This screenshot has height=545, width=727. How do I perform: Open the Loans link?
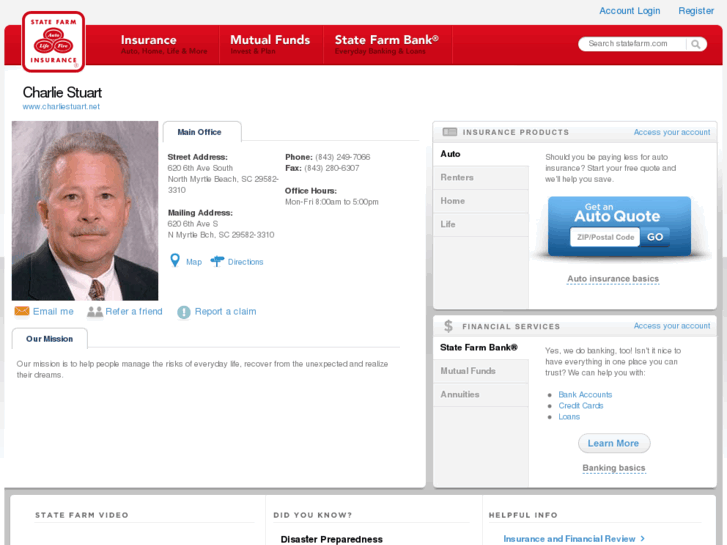pos(569,417)
